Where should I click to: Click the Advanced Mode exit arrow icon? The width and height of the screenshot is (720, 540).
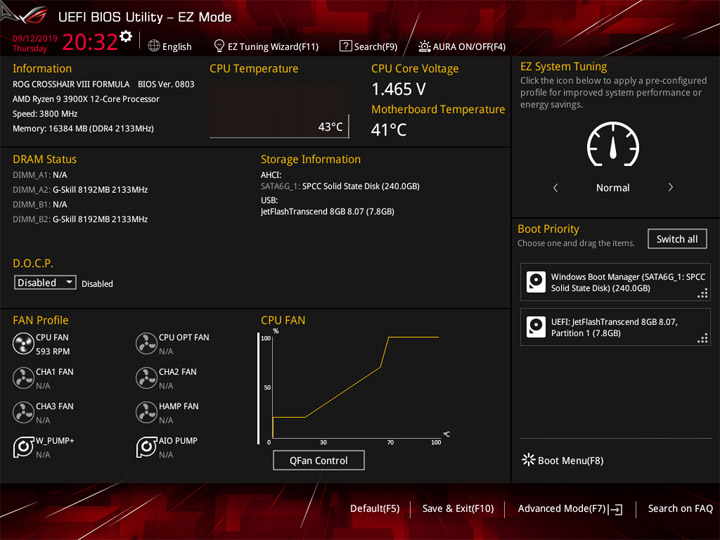click(x=616, y=509)
